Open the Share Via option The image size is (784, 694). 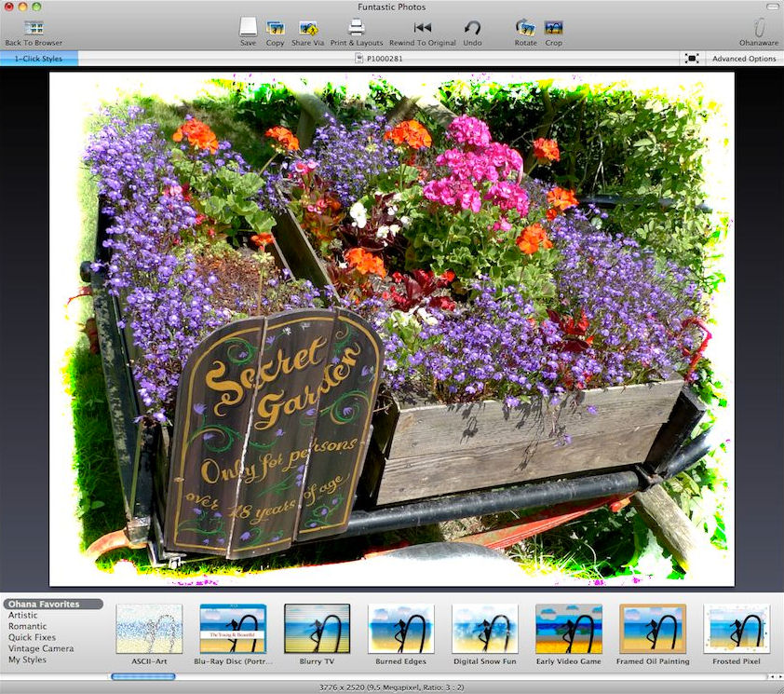click(x=307, y=28)
